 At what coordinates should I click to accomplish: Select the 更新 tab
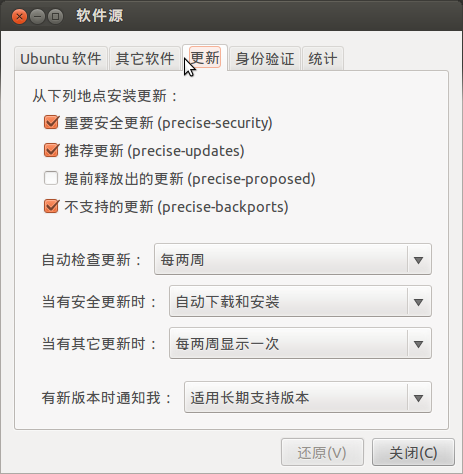coord(205,58)
